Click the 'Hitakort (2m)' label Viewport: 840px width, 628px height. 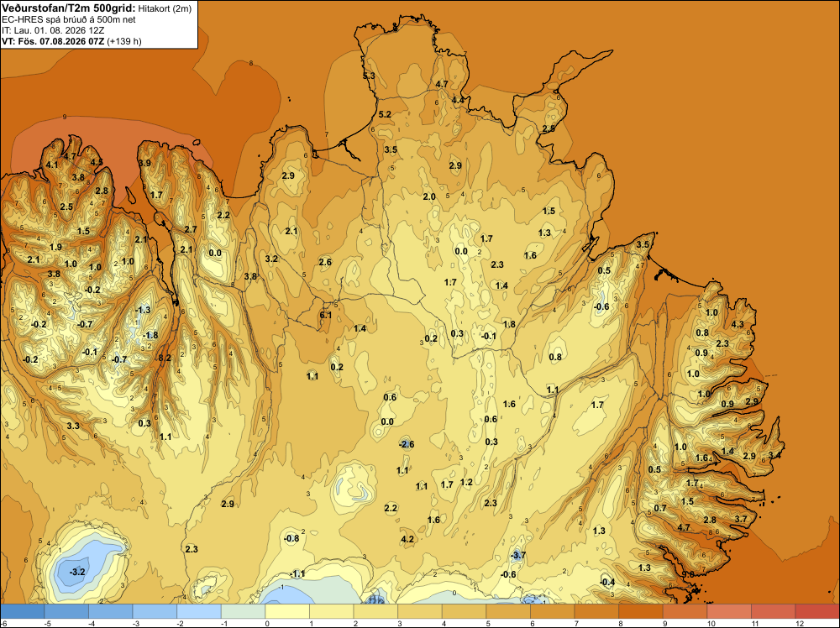(165, 8)
